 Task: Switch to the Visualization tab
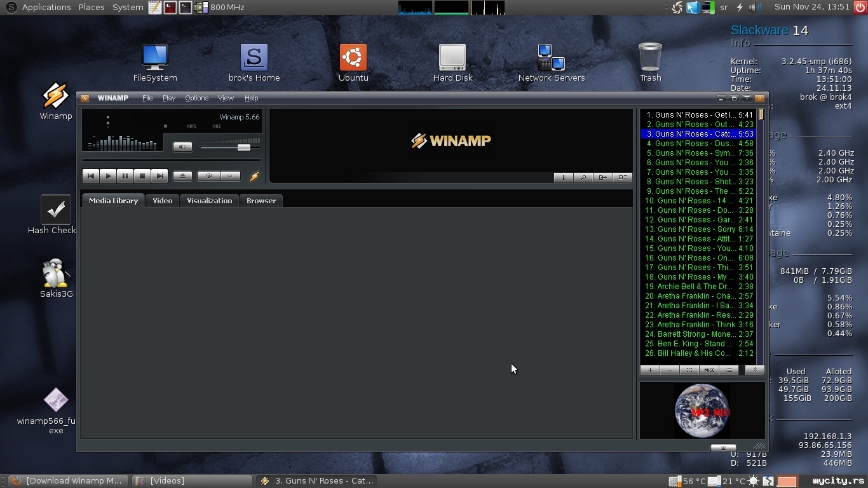tap(209, 200)
